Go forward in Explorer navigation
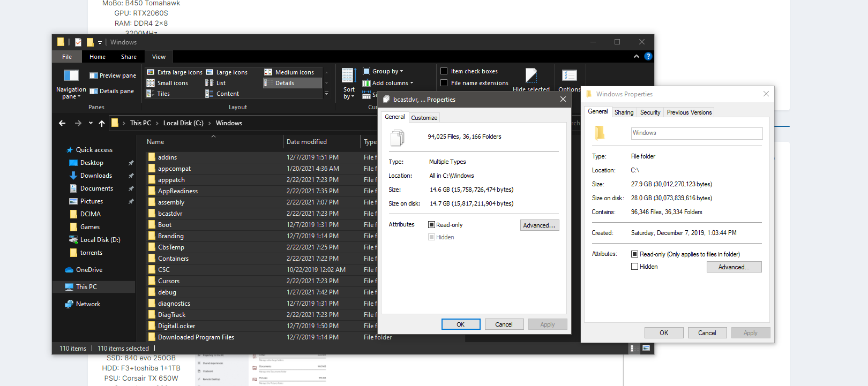 [x=78, y=123]
